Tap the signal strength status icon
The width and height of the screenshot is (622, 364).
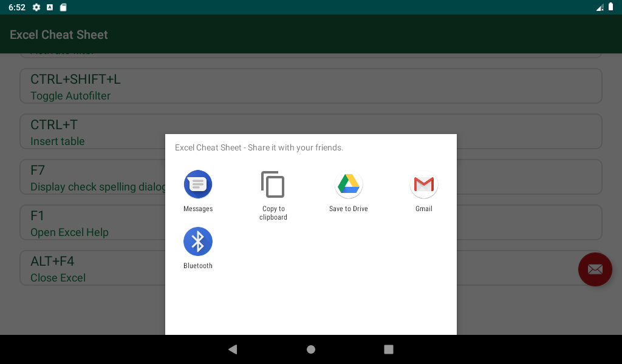600,7
